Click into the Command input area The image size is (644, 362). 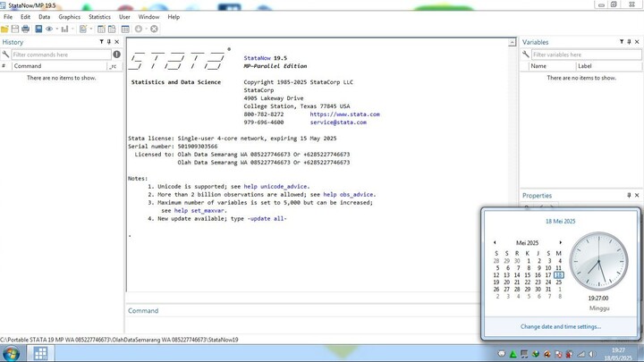click(301, 324)
